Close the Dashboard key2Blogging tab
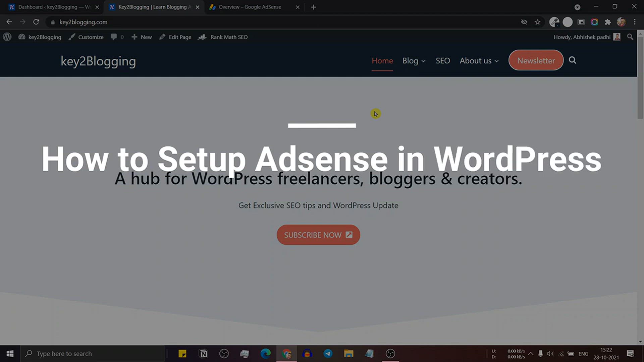Image resolution: width=644 pixels, height=362 pixels. [97, 7]
